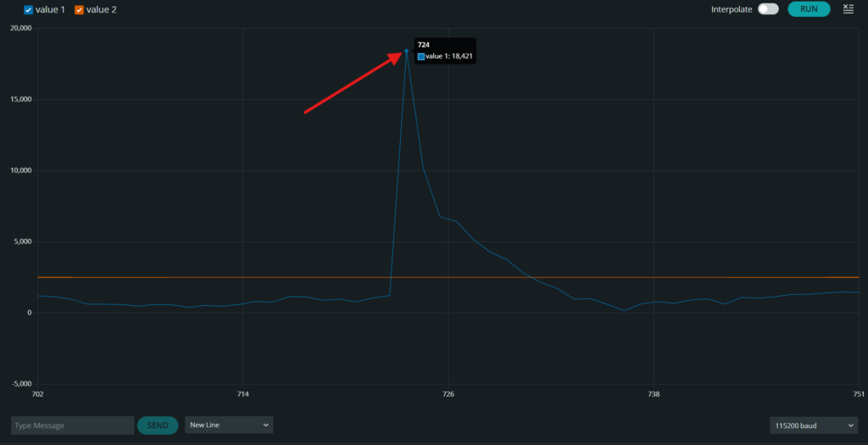Uncheck the value 1 series checkbox
Viewport: 868px width, 445px height.
point(28,10)
